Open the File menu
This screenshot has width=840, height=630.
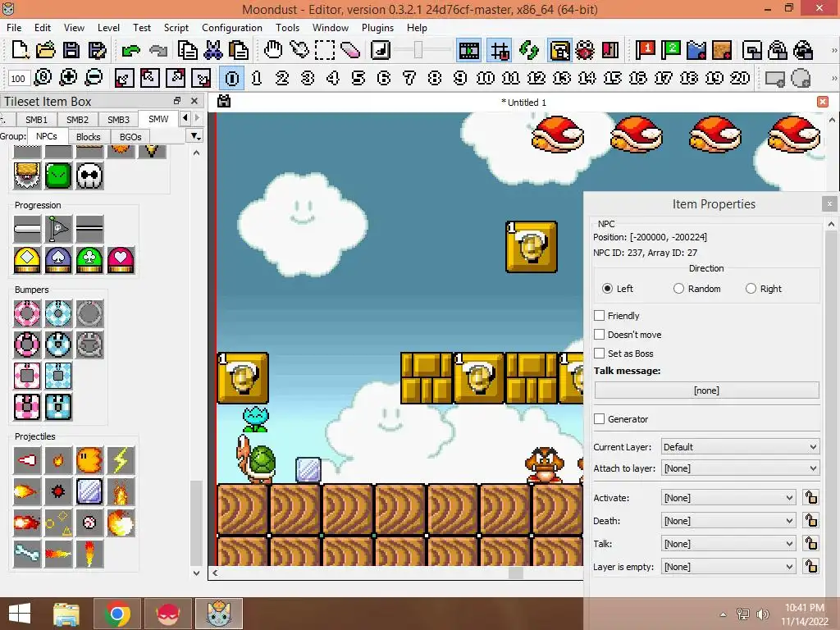coord(14,27)
